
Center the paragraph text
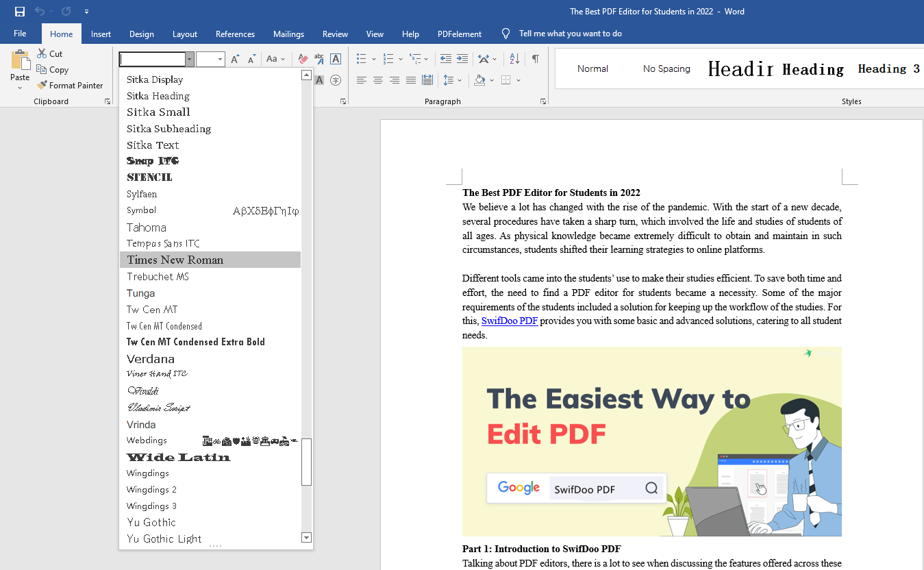pos(378,80)
